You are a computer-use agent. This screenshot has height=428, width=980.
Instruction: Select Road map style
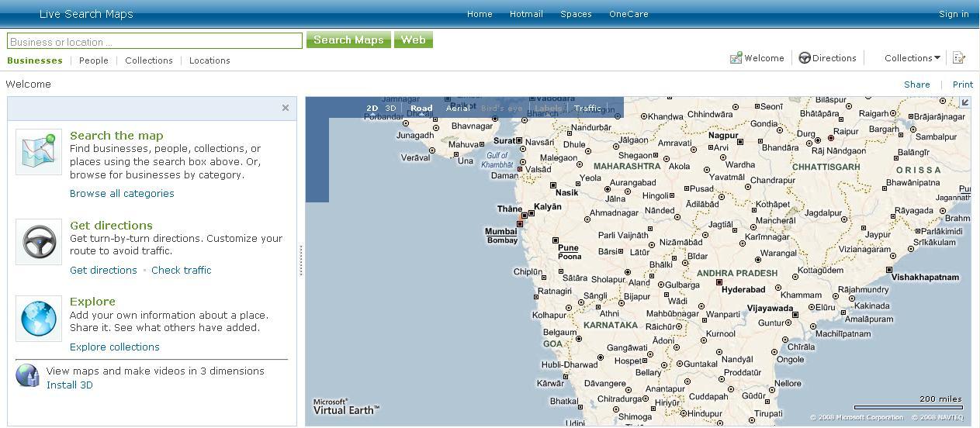(421, 109)
